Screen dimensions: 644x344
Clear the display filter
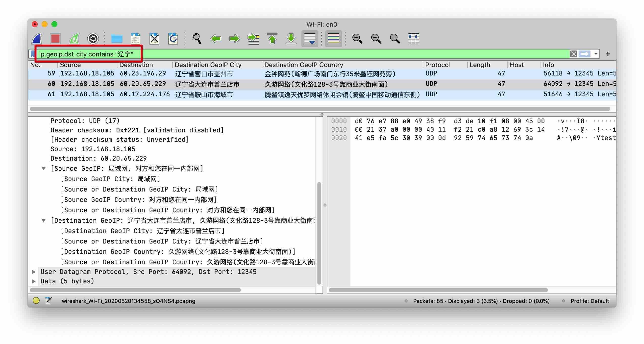point(573,54)
